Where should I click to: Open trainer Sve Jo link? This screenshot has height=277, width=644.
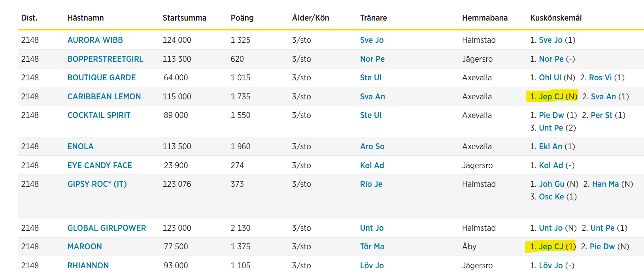372,40
